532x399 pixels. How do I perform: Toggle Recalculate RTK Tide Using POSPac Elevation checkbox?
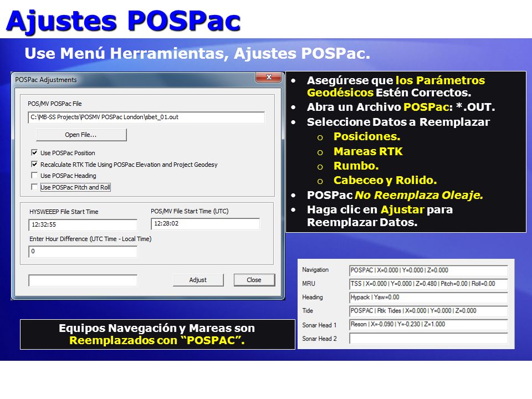(x=34, y=164)
